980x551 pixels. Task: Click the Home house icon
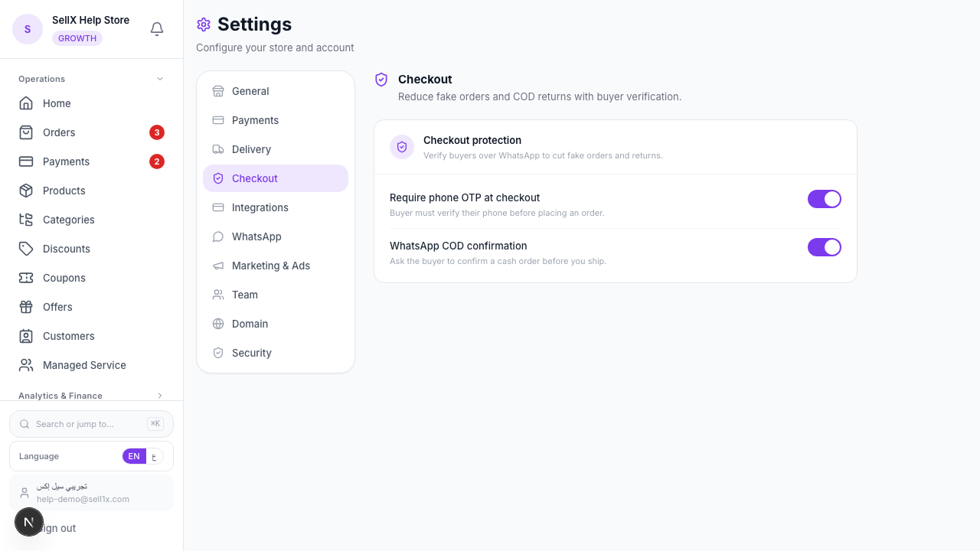tap(26, 103)
